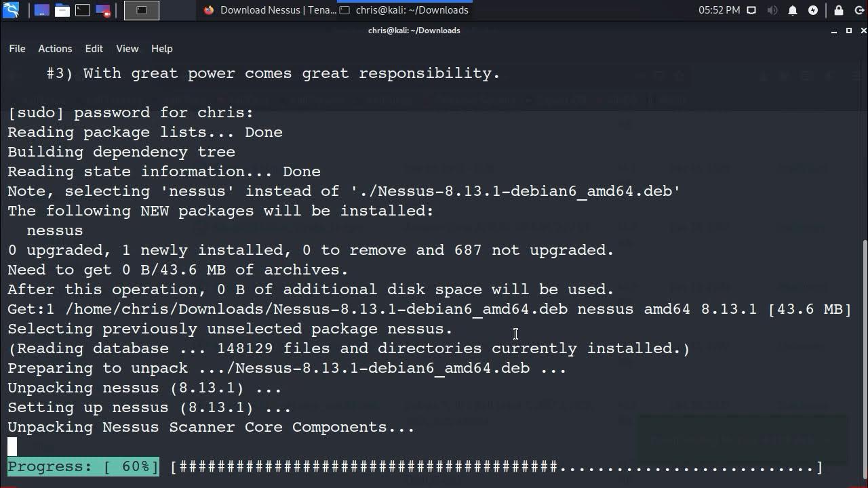The height and width of the screenshot is (488, 868).
Task: Click 'After this operation, 0 B' line
Action: [311, 289]
